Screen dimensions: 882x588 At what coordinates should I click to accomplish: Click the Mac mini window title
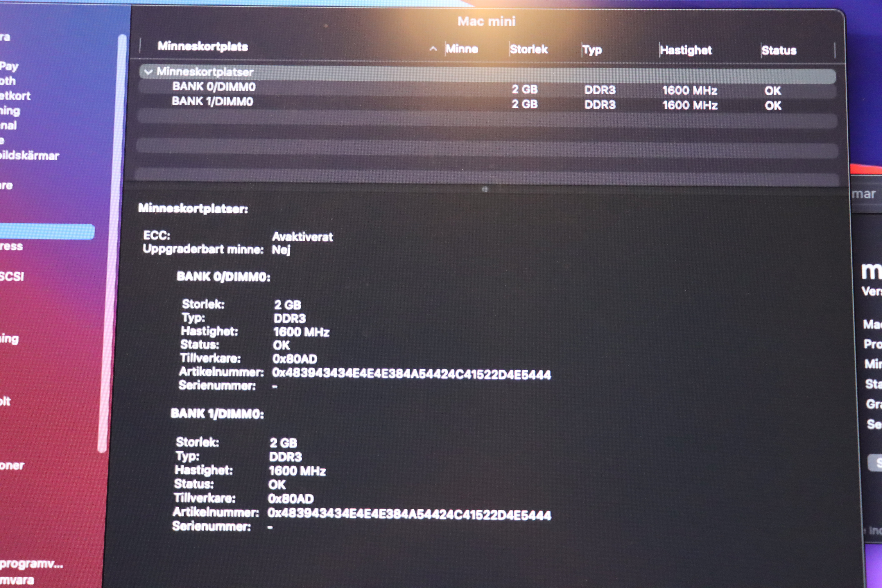(x=486, y=21)
